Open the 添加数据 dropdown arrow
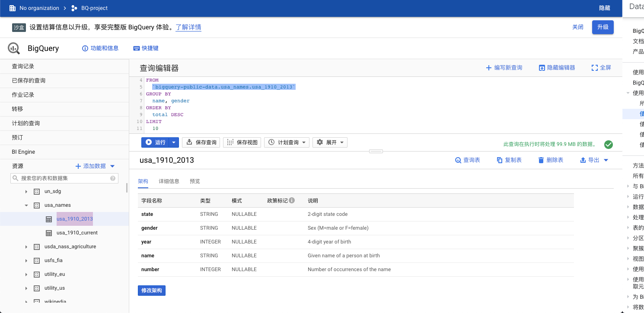 point(112,166)
